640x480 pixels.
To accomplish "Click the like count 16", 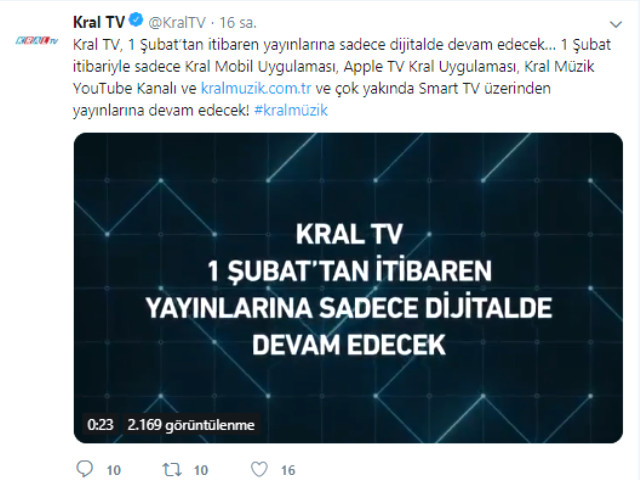I will pos(288,470).
